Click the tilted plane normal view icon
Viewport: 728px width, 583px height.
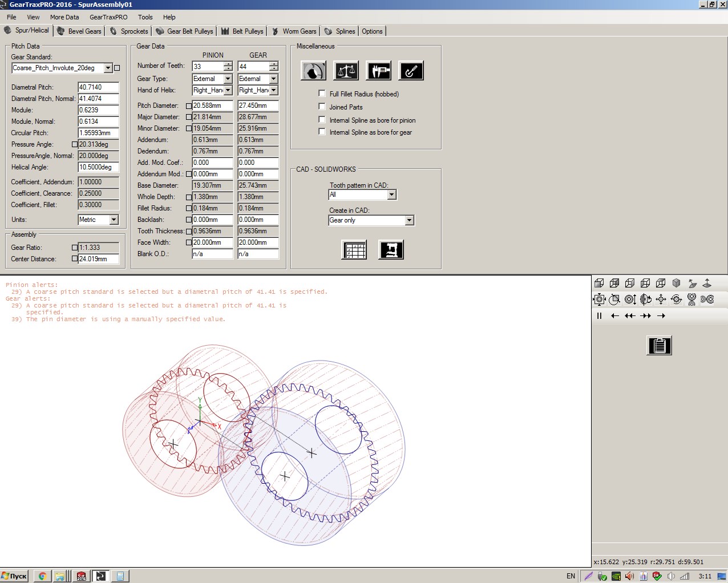[692, 283]
